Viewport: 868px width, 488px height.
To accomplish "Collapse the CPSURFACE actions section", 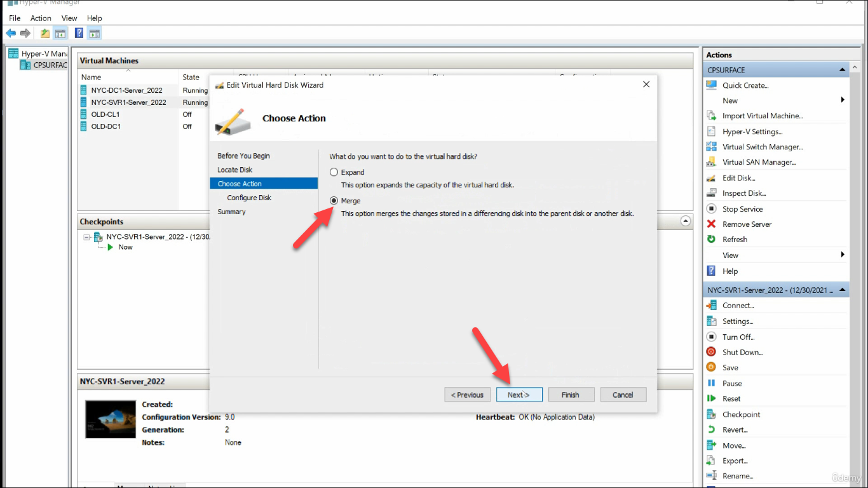I will (843, 70).
